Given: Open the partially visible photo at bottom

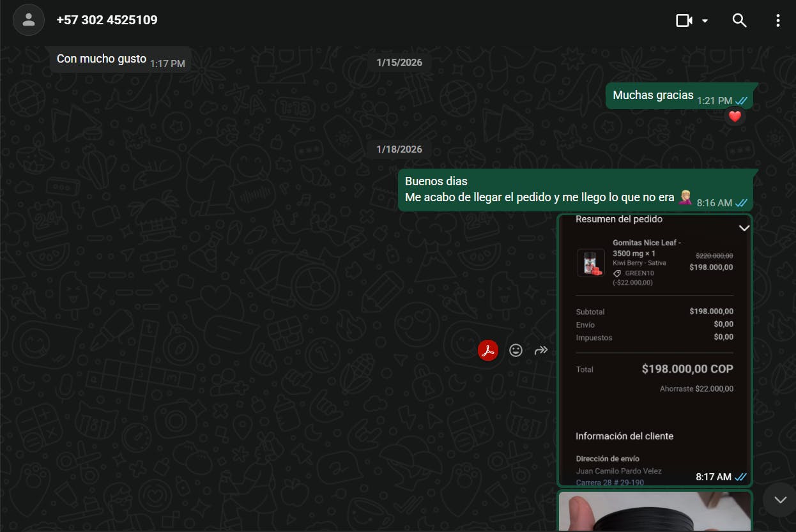Looking at the screenshot, I should pyautogui.click(x=654, y=511).
